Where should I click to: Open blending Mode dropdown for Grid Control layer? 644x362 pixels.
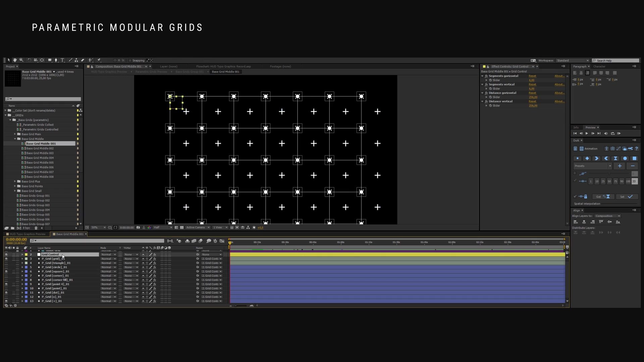click(109, 254)
